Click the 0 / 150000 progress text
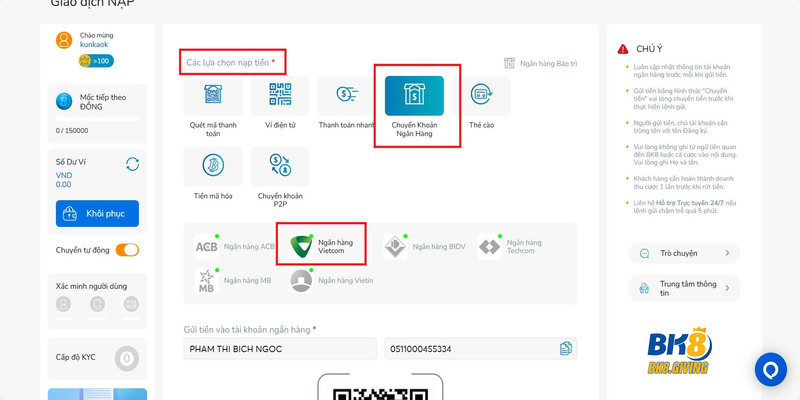800x400 pixels. [72, 131]
